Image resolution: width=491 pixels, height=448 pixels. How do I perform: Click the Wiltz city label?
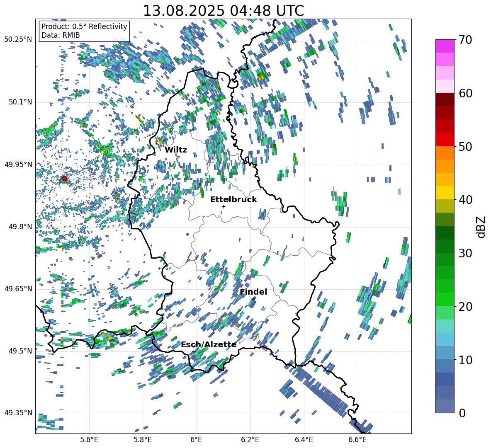[176, 150]
